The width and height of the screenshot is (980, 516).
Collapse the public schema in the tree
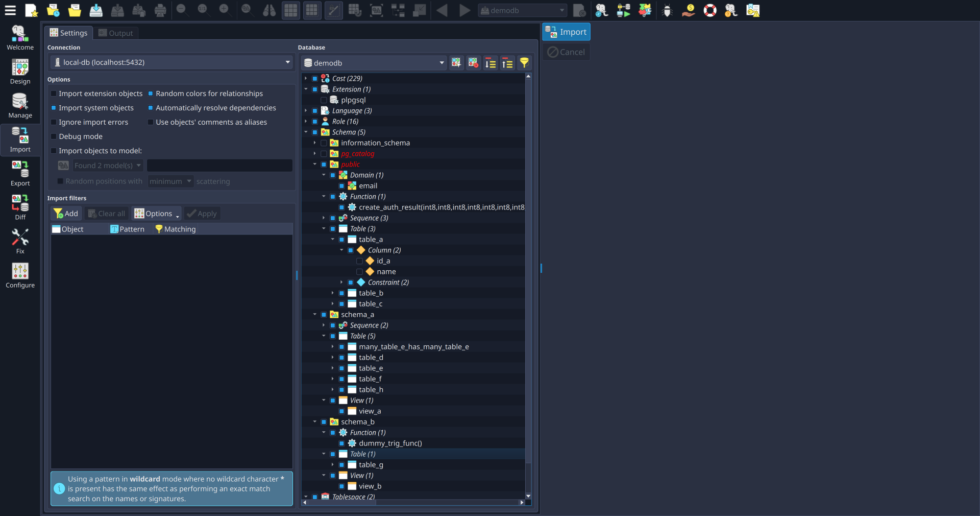(x=314, y=164)
